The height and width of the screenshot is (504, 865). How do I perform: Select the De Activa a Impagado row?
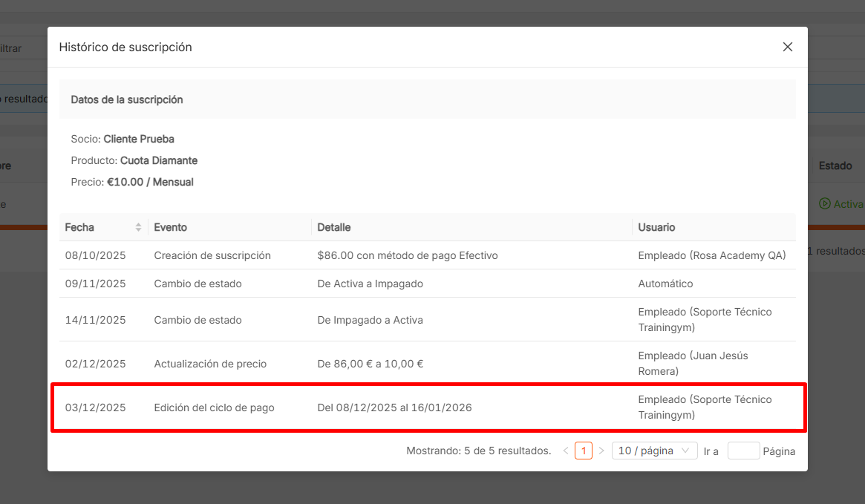(370, 284)
